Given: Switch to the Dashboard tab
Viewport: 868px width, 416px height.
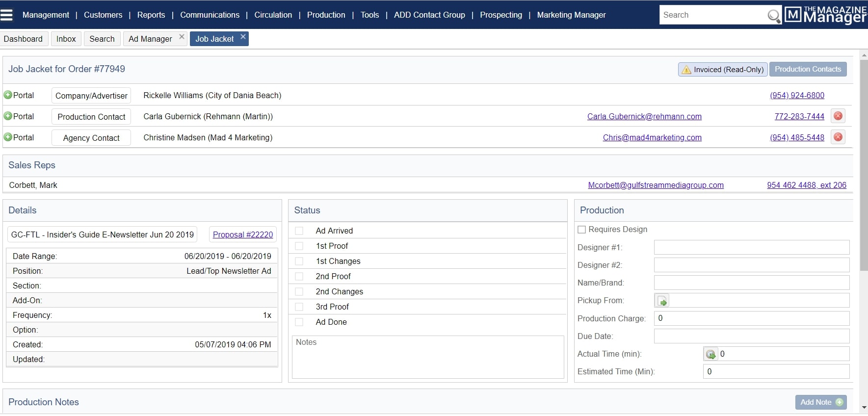Looking at the screenshot, I should pos(23,39).
